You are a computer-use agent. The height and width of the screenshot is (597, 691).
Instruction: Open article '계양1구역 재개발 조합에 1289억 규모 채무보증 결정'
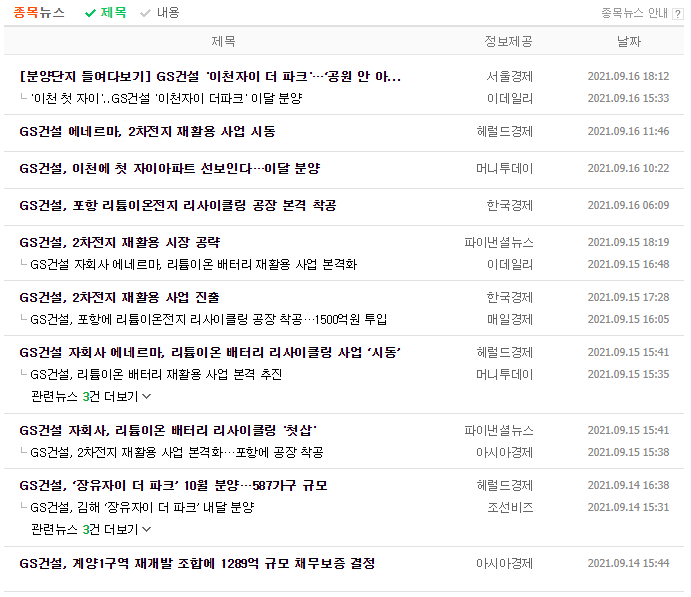[197, 564]
